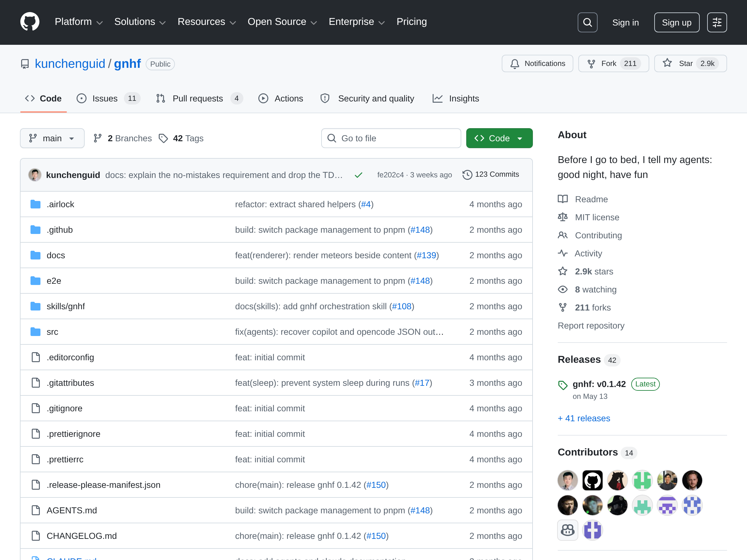Open the docs folder
The image size is (747, 560).
(56, 255)
